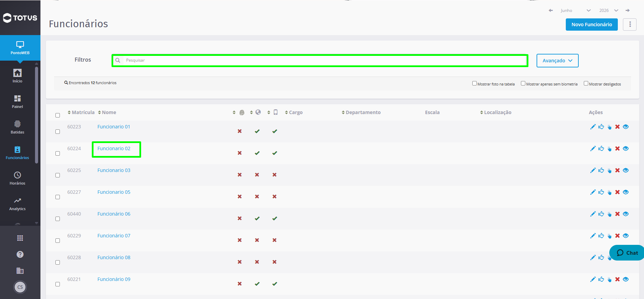Sort by Cargo column
The image size is (644, 299).
(x=294, y=112)
